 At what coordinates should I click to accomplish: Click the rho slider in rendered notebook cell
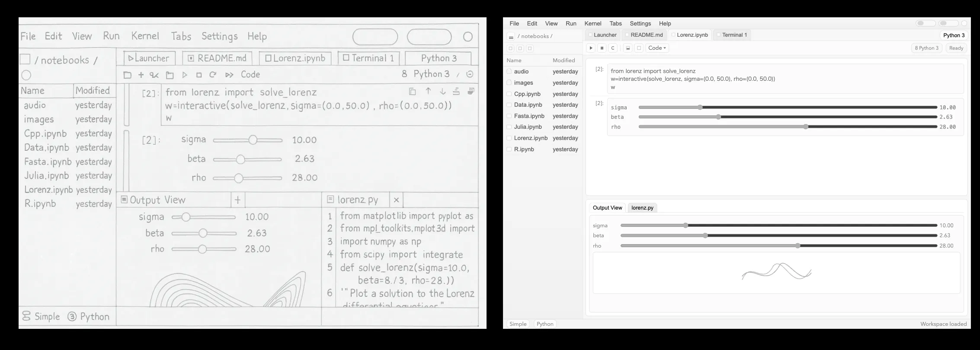pos(787,127)
